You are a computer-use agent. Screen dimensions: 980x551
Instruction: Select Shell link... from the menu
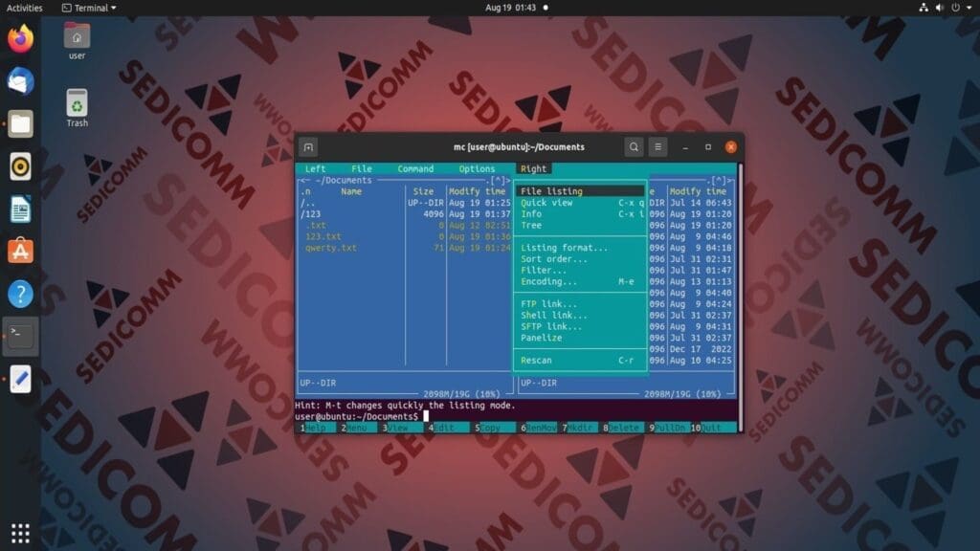click(x=580, y=316)
